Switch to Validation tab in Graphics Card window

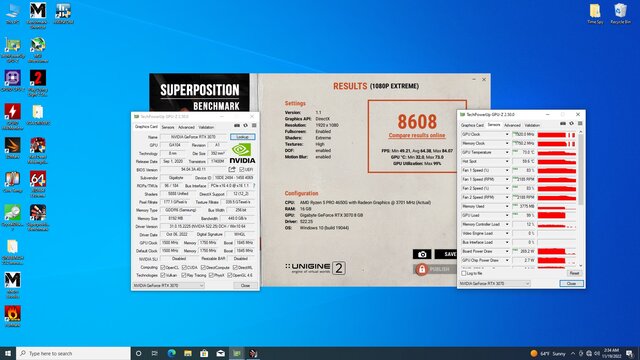(x=206, y=127)
